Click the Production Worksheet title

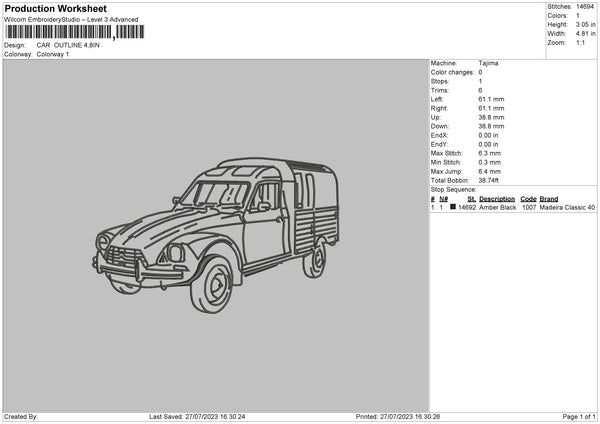click(56, 9)
